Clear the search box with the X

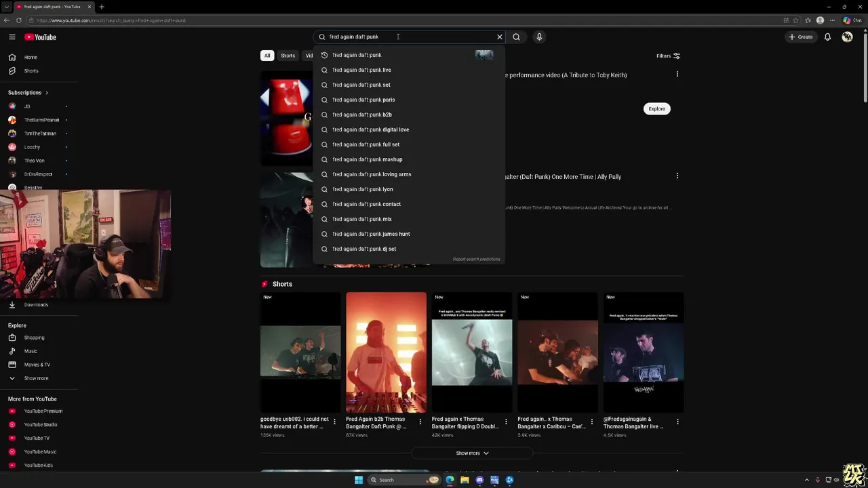pos(500,37)
